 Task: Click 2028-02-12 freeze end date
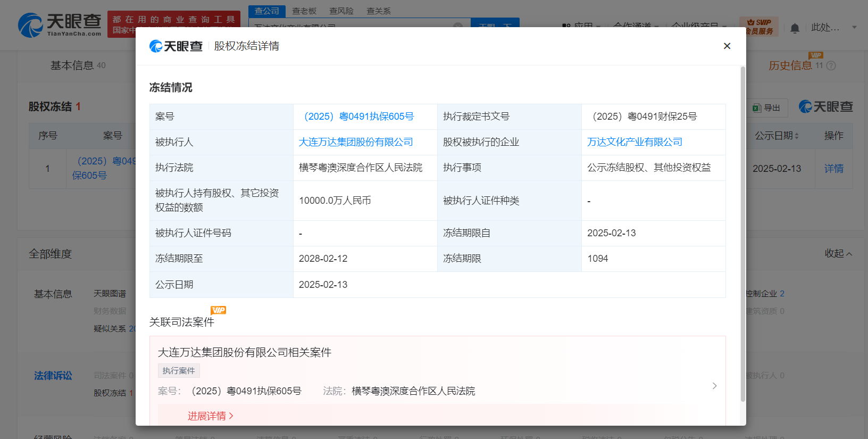[x=323, y=259]
